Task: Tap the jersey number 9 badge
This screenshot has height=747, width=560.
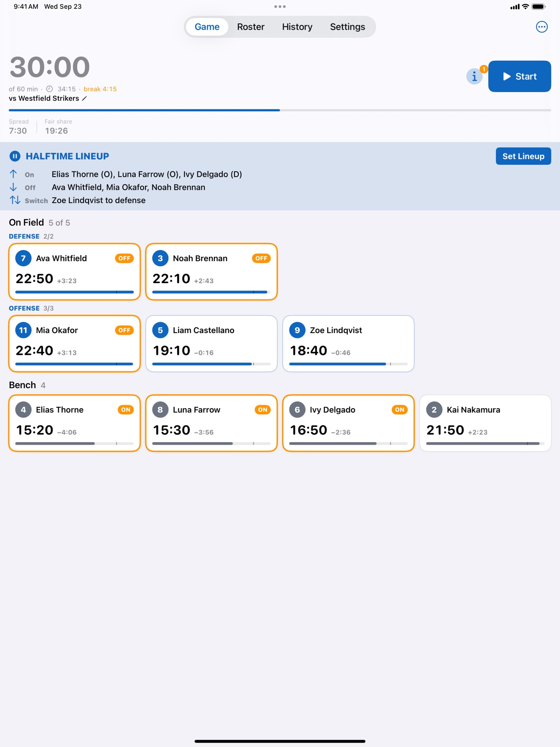Action: pyautogui.click(x=297, y=330)
